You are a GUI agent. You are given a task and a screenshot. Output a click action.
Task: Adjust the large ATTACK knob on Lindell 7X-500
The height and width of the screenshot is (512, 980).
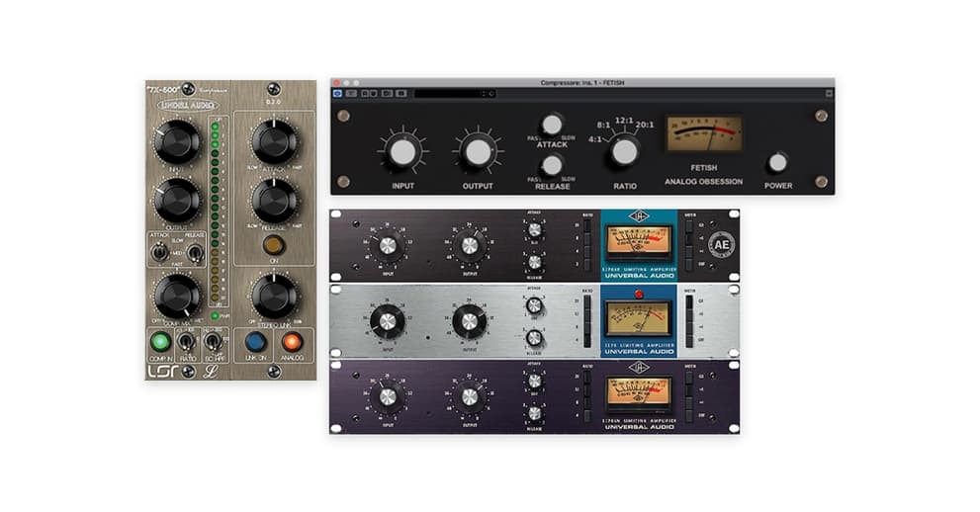[x=274, y=141]
